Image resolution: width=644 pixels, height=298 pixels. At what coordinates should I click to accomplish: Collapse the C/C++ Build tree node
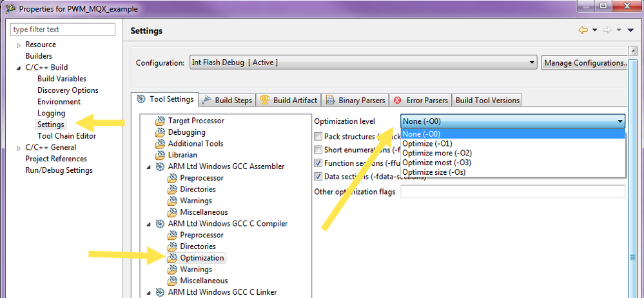click(x=19, y=68)
